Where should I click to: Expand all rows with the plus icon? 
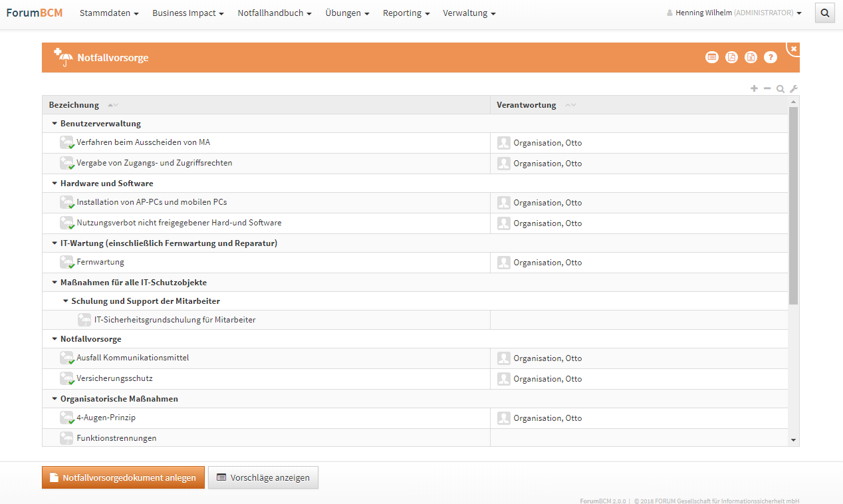pos(754,88)
